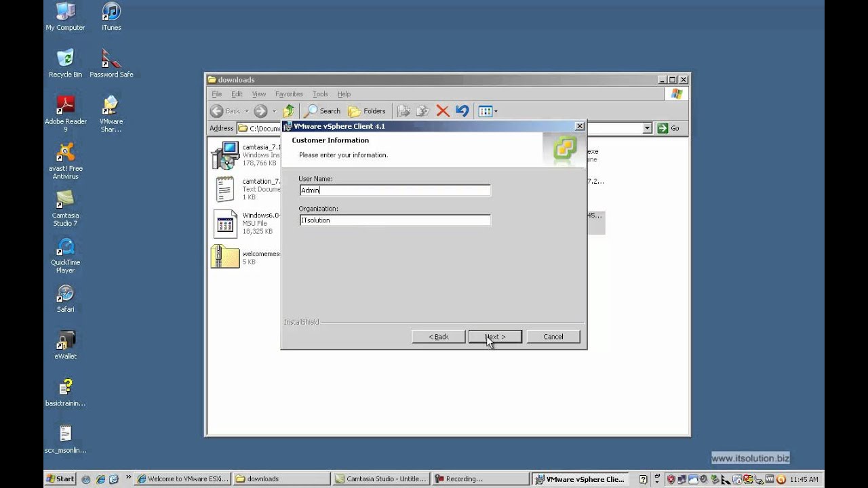Open the Recycle Bin desktop icon
This screenshot has width=868, height=488.
65,63
